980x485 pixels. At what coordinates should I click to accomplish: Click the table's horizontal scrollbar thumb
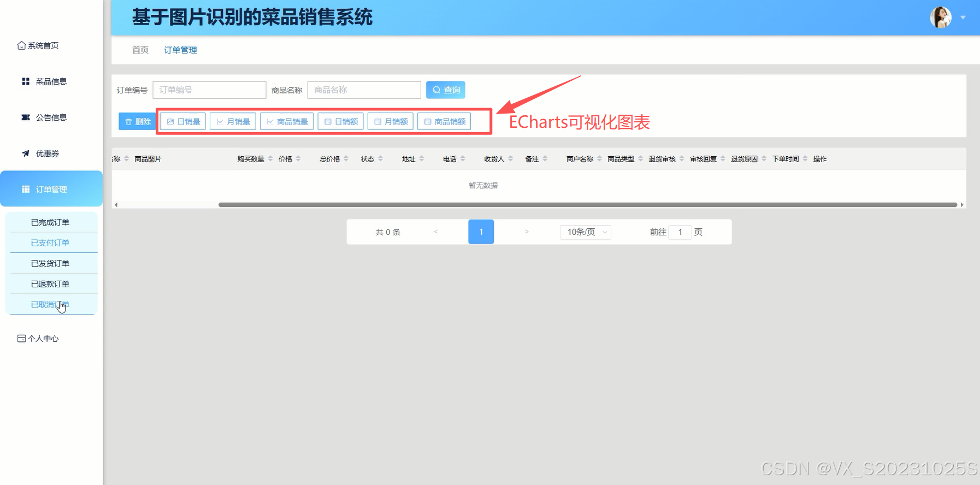tap(588, 205)
